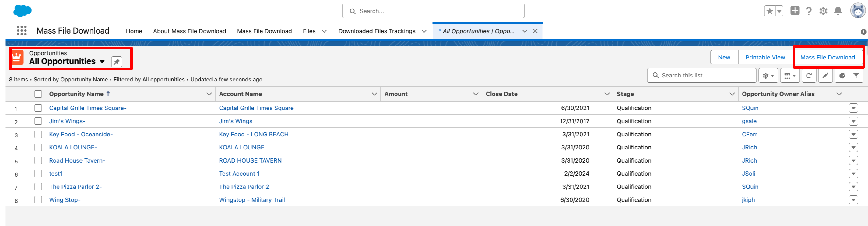Screen dimensions: 868x226
Task: Open the KOALA LOUNGE- opportunity link
Action: click(x=73, y=147)
